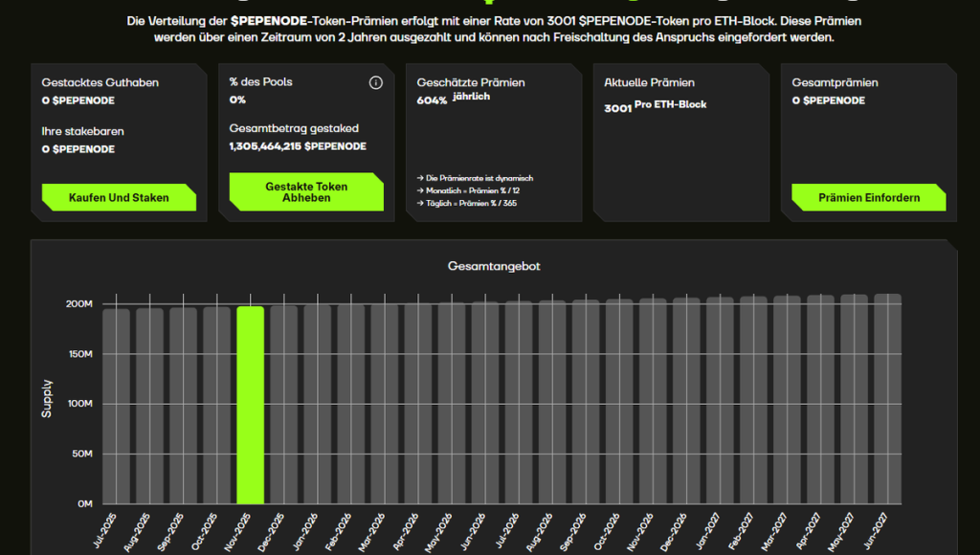Click the 1,305,464,215 $PEPENODE total staked amount
This screenshot has width=980, height=555.
coord(298,146)
